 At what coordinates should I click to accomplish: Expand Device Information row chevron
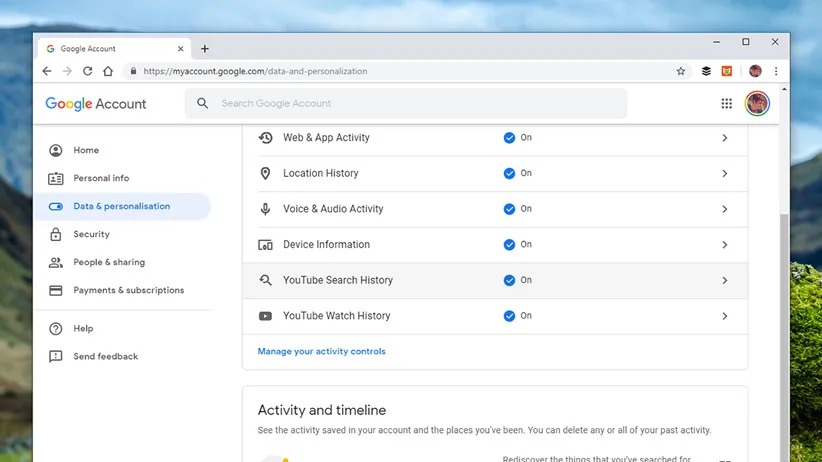tap(725, 245)
